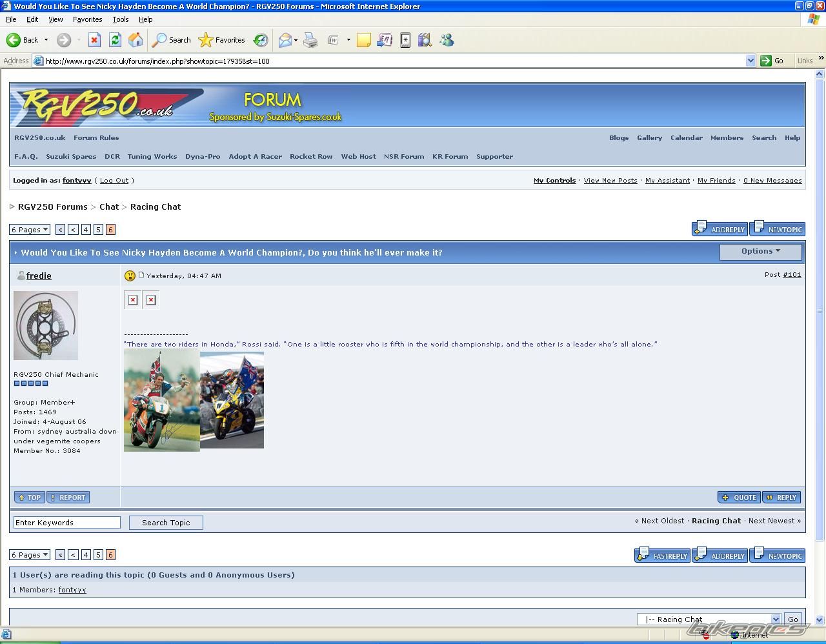This screenshot has width=826, height=644.
Task: Expand the Mail button dropdown arrow
Action: [296, 40]
